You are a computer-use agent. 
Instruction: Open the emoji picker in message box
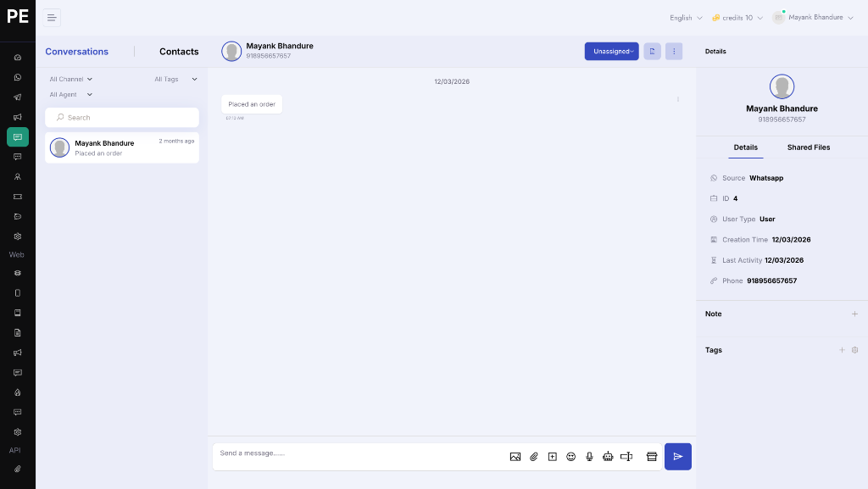tap(570, 456)
